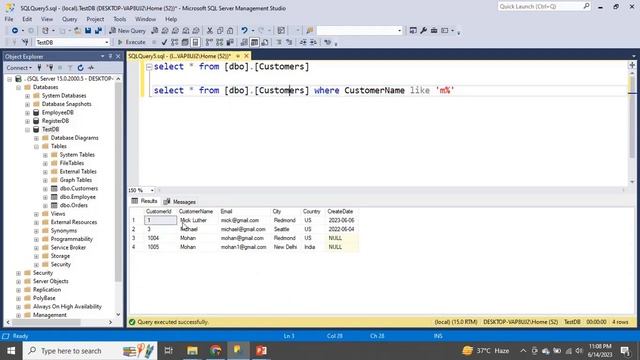Collapse the TestDB database node
The width and height of the screenshot is (640, 360).
(27, 129)
